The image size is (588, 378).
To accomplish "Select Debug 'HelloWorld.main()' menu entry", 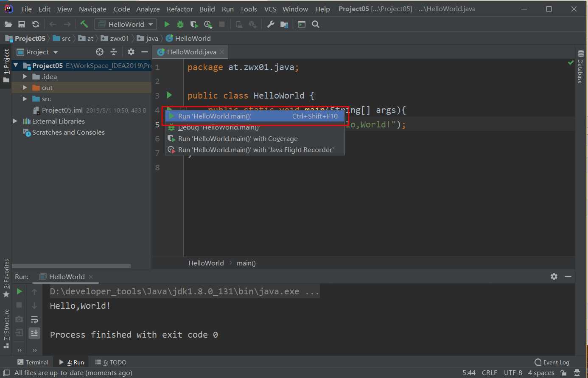I will [x=255, y=127].
